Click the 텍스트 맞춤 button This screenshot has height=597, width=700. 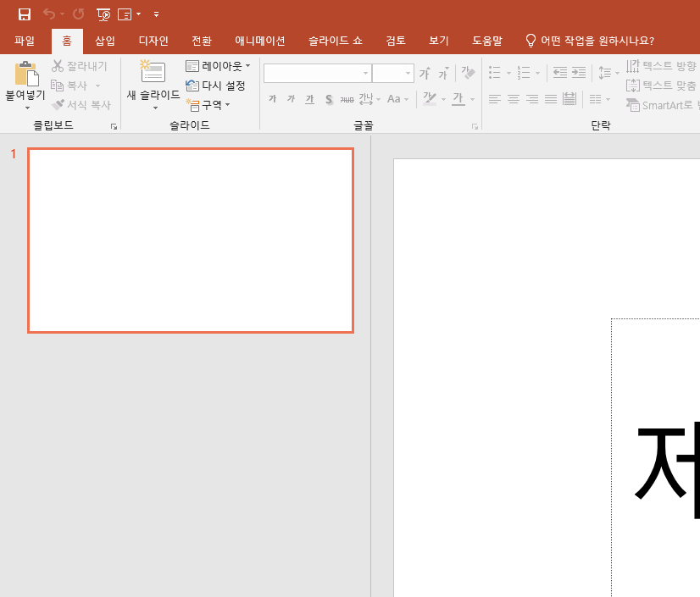(x=662, y=86)
